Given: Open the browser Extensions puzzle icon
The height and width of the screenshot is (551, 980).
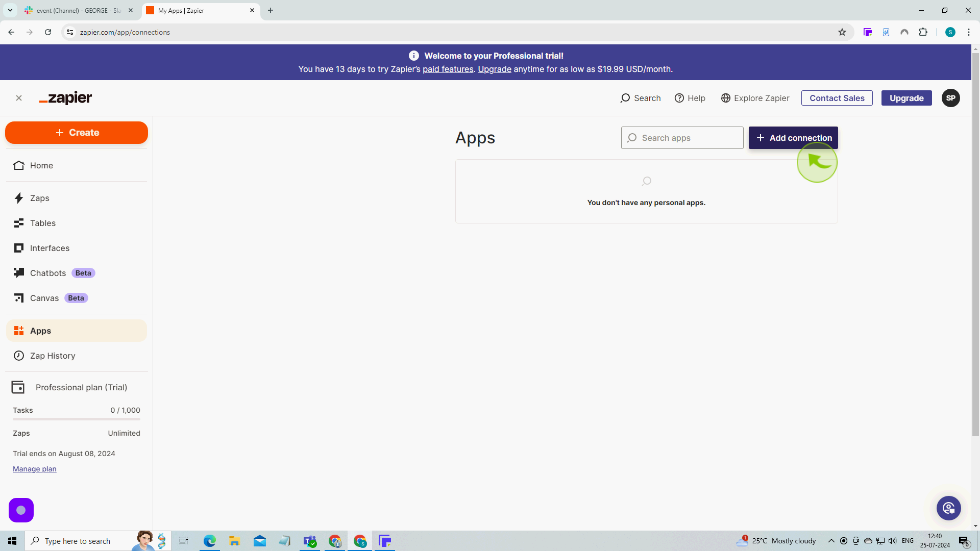Looking at the screenshot, I should pos(923,32).
